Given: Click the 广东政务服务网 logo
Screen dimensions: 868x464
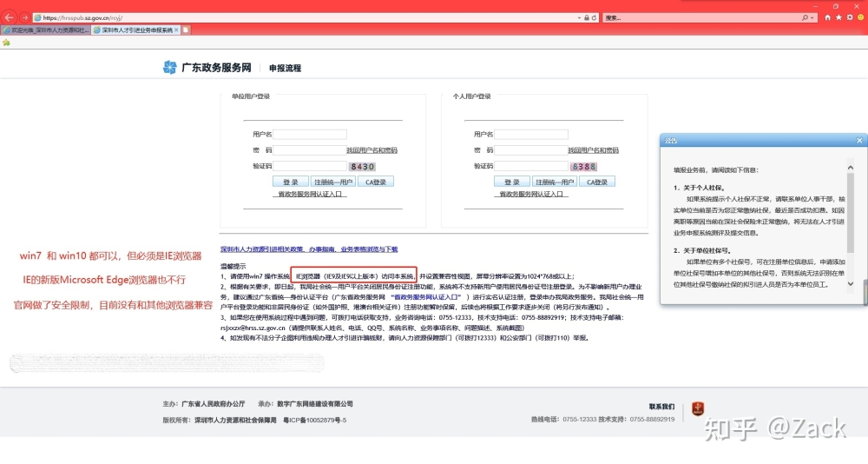Looking at the screenshot, I should coord(207,68).
